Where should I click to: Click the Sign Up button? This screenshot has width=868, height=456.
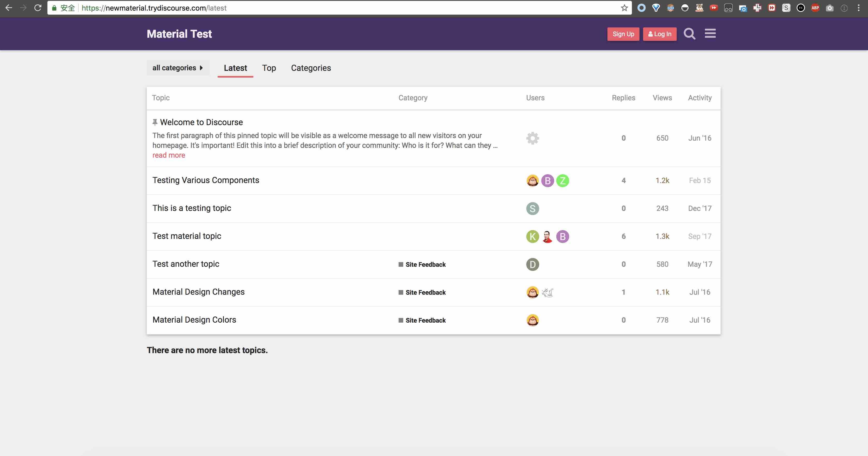(623, 34)
